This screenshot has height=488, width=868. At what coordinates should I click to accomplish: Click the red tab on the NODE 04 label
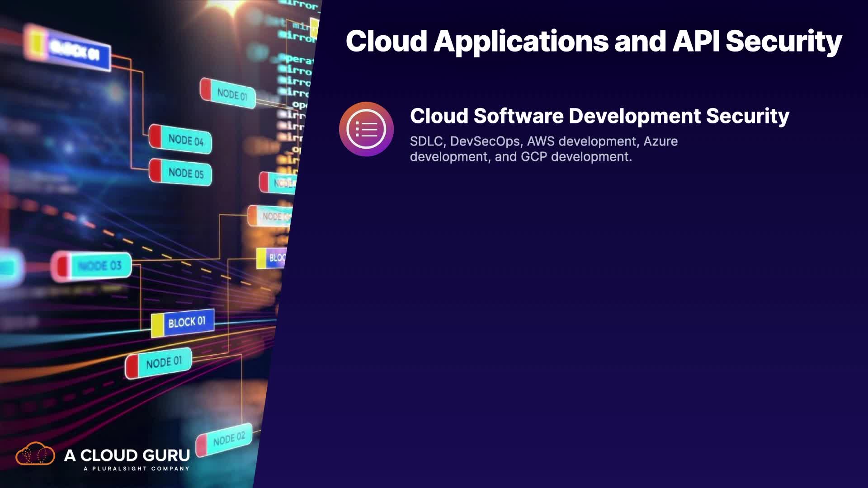[x=156, y=136]
